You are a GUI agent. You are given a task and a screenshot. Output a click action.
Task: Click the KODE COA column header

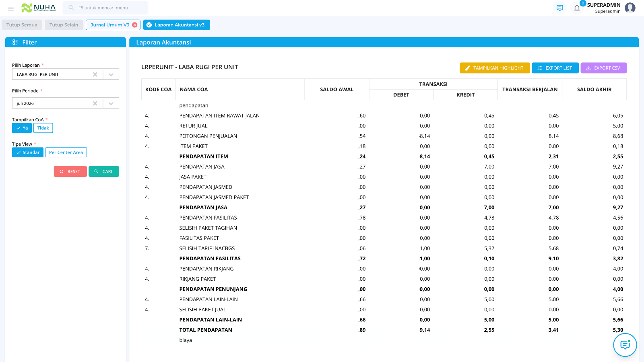click(159, 89)
